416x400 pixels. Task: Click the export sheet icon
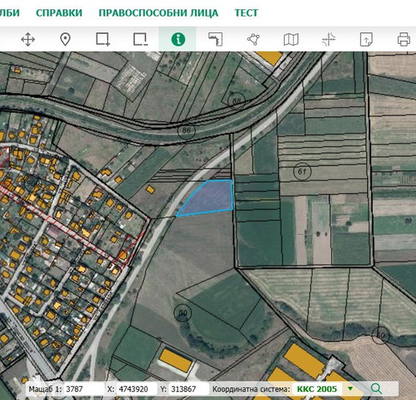click(x=366, y=39)
